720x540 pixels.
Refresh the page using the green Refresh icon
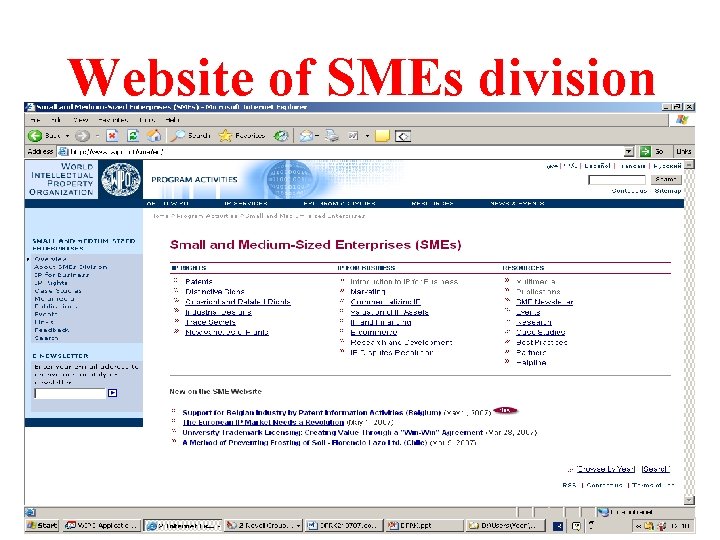(133, 135)
